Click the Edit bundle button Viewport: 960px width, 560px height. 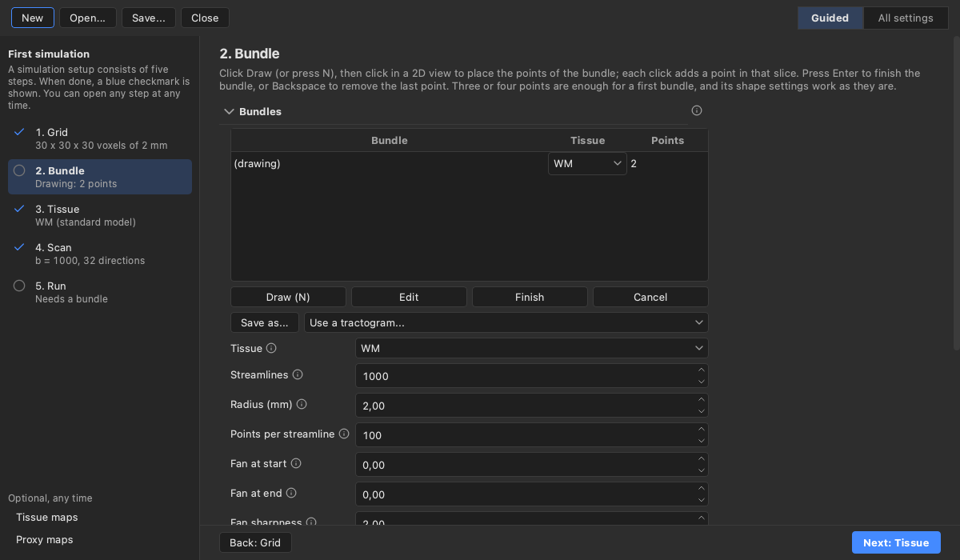pyautogui.click(x=409, y=297)
